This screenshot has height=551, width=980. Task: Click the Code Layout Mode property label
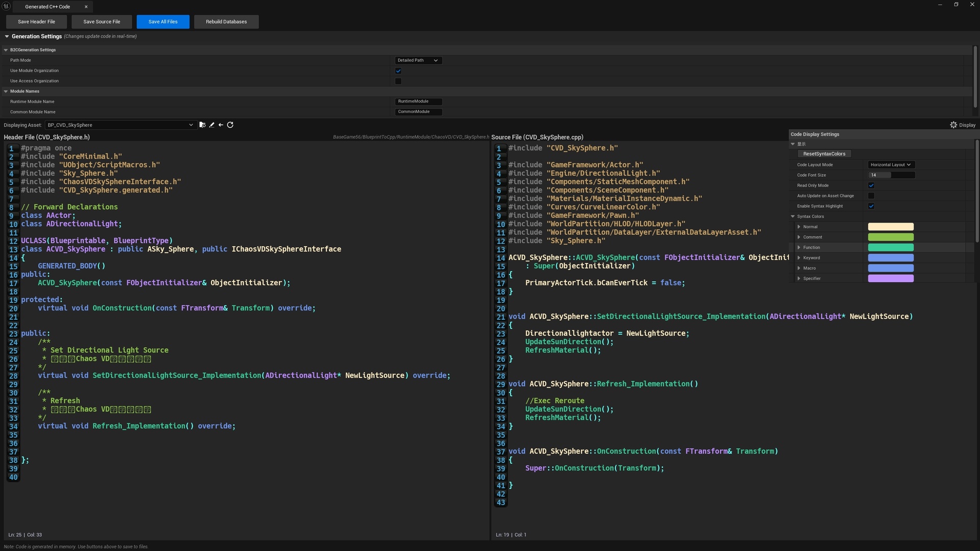coord(815,164)
